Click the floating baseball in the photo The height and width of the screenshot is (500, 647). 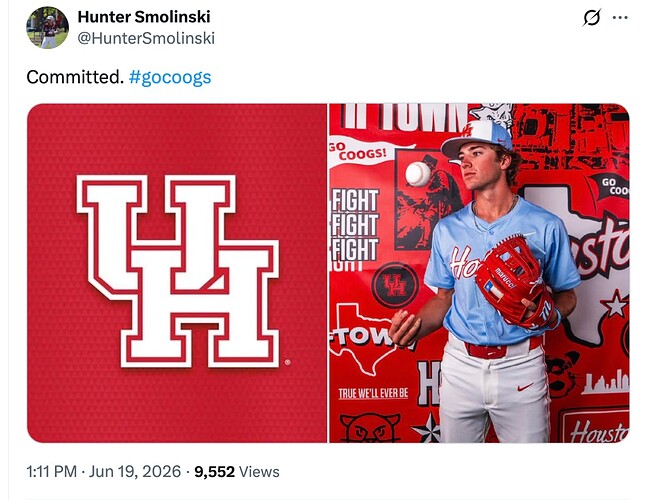click(418, 174)
